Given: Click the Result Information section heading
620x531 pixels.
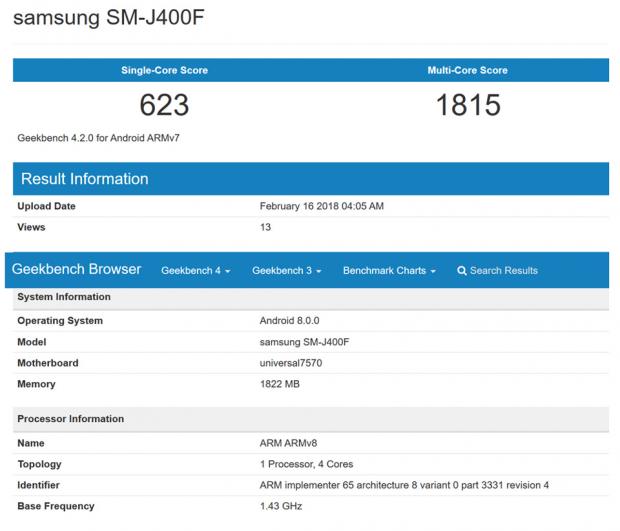Looking at the screenshot, I should [x=85, y=179].
